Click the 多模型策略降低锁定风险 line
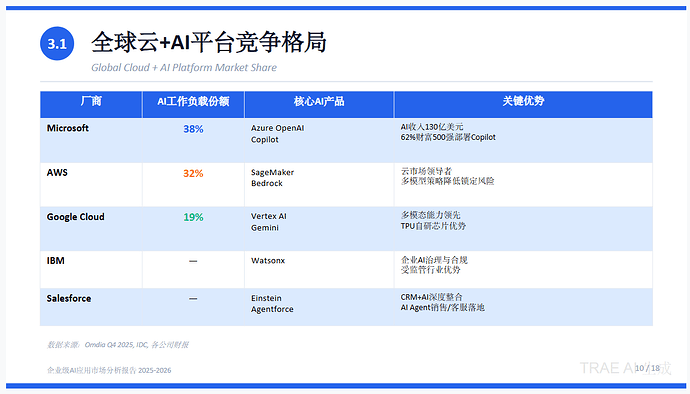The height and width of the screenshot is (394, 690). (447, 181)
